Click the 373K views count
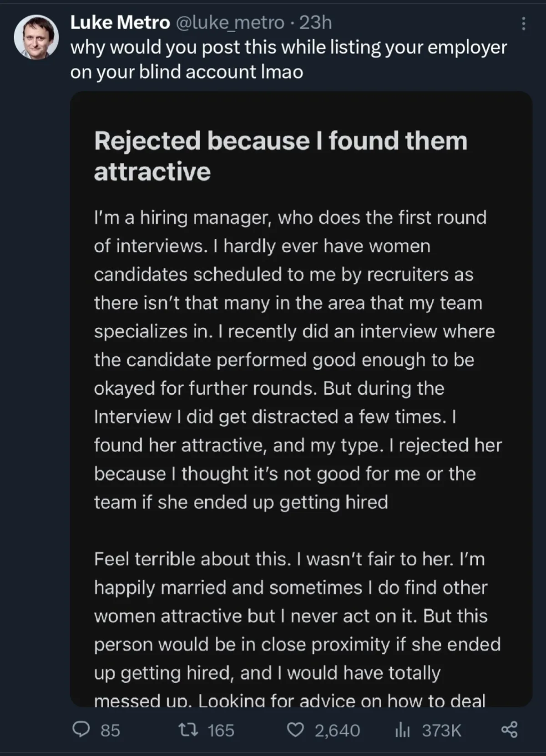The width and height of the screenshot is (546, 756). click(x=441, y=731)
